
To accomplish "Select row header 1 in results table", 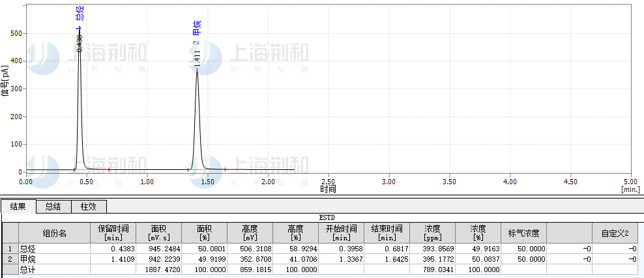I will point(10,249).
